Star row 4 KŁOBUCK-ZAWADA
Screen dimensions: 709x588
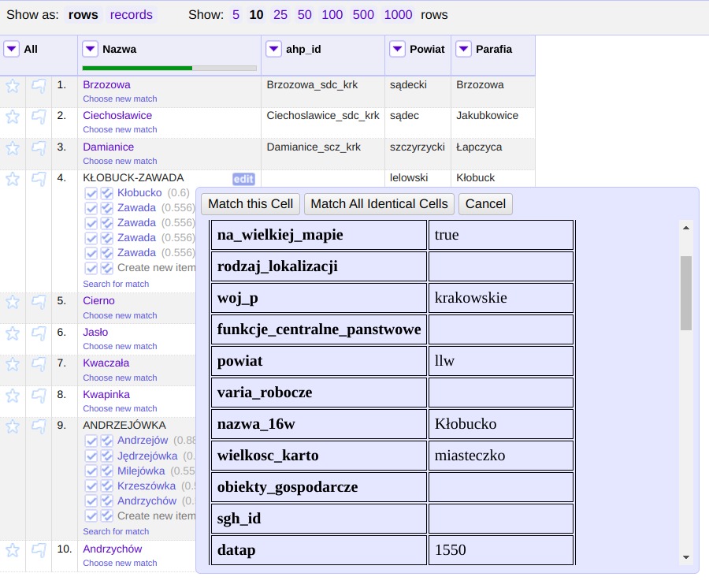pos(13,179)
